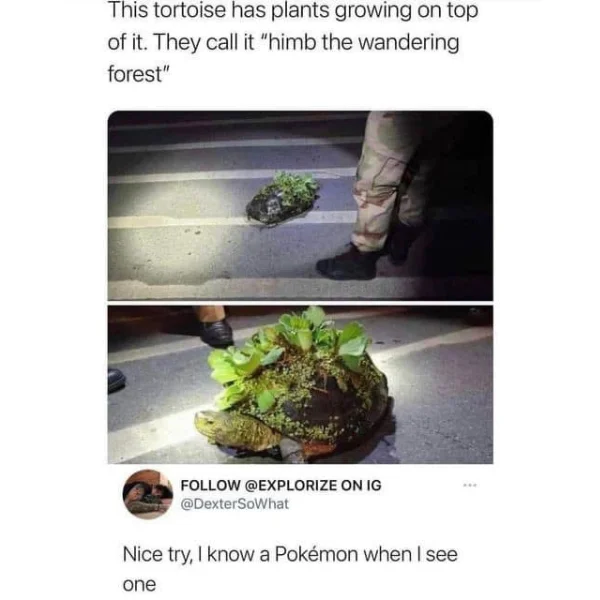Click the display name FOLLOW @EXPLORIZE ON IG

(281, 485)
